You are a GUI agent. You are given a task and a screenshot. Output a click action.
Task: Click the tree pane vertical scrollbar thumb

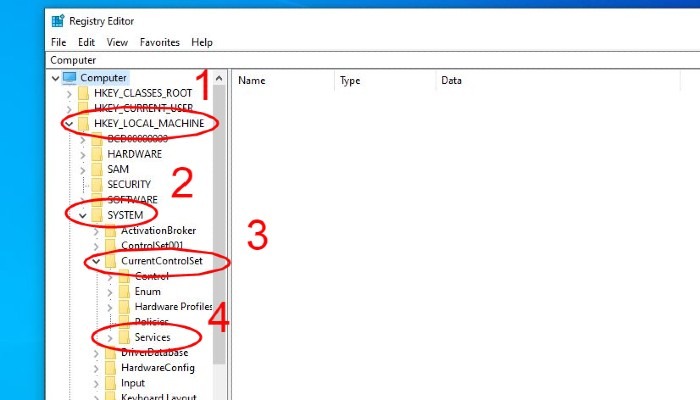pyautogui.click(x=219, y=225)
